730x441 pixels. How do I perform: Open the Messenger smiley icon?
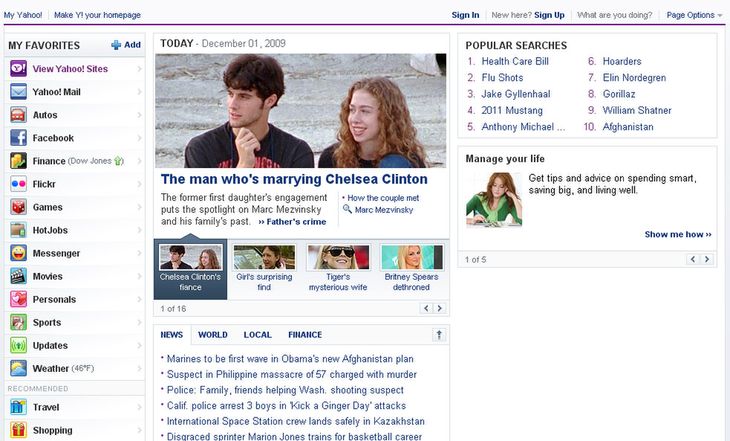pos(18,253)
